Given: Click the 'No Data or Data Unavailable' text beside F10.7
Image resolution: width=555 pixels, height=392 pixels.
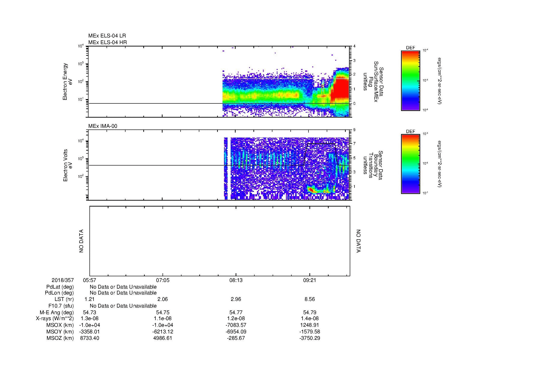Looking at the screenshot, I should [123, 306].
